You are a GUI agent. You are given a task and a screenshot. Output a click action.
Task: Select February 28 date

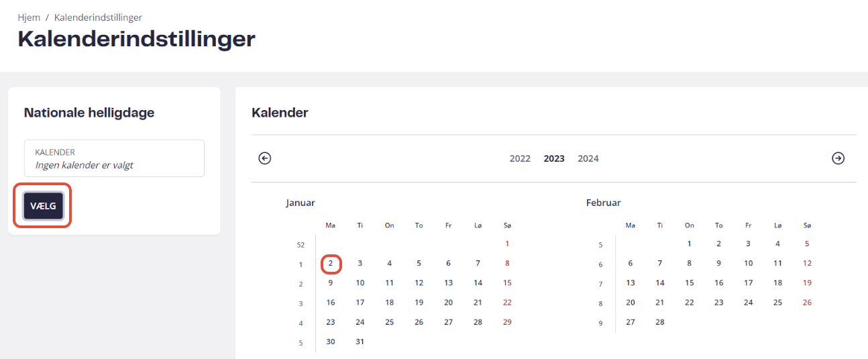[x=660, y=322]
